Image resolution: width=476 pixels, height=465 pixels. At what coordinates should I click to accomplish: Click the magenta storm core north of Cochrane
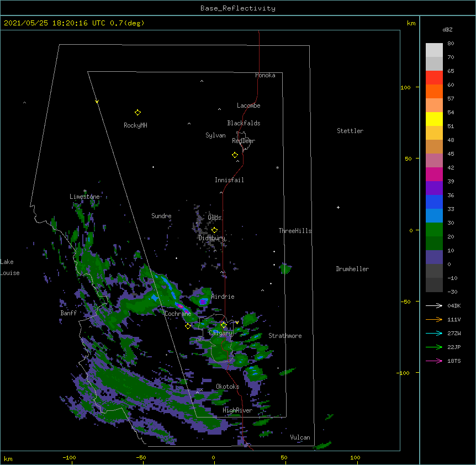[180, 306]
